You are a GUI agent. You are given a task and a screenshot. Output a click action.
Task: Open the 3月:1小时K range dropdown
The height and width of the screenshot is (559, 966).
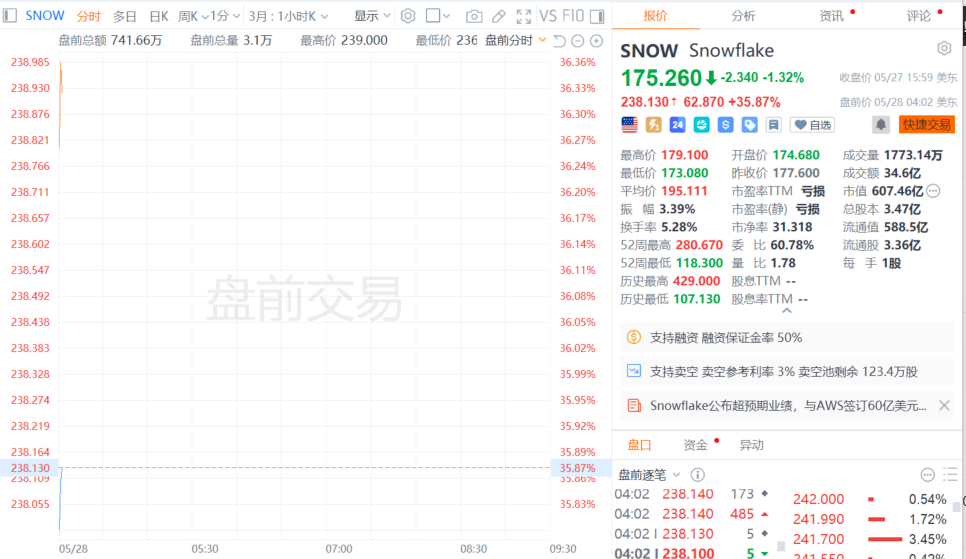click(x=288, y=16)
